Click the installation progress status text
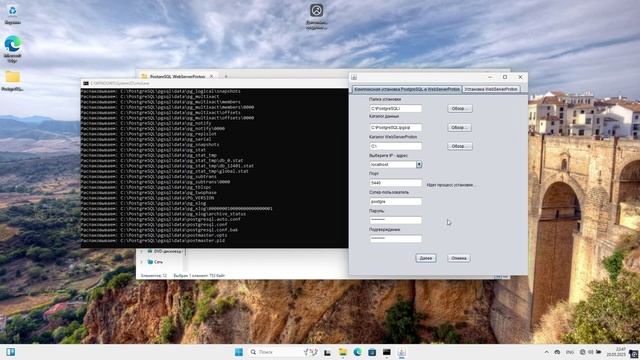Viewport: 640px width, 360px height. 450,185
